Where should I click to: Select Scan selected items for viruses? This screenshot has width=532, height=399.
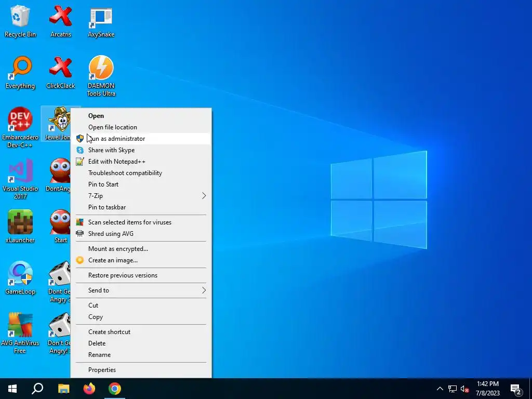[x=141, y=222]
